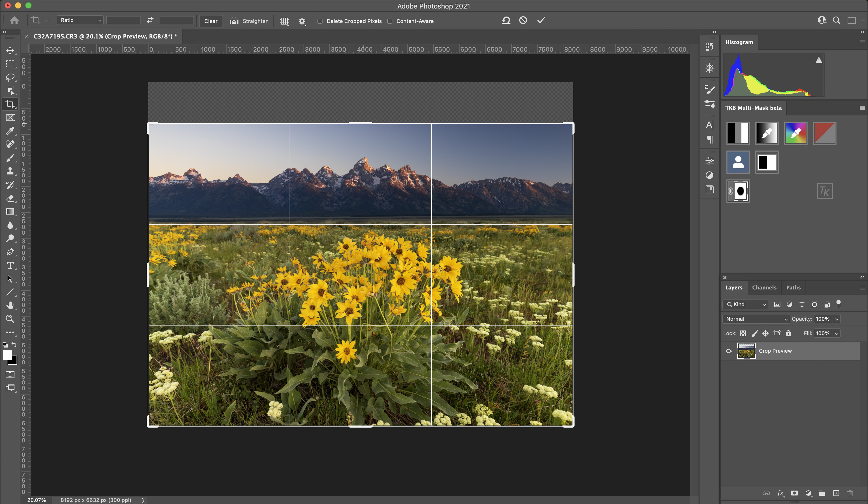The height and width of the screenshot is (504, 868).
Task: Enable Delete Cropped Pixels checkbox
Action: 320,21
